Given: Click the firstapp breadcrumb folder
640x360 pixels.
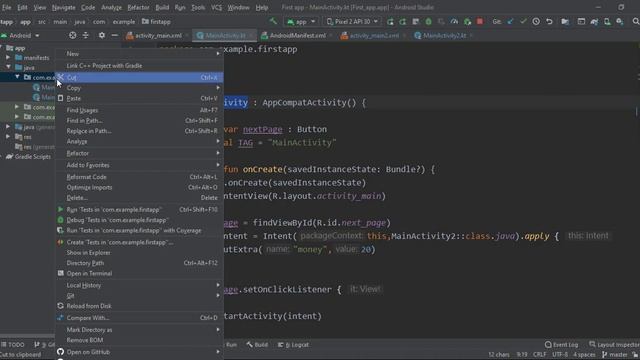Looking at the screenshot, I should pos(156,22).
